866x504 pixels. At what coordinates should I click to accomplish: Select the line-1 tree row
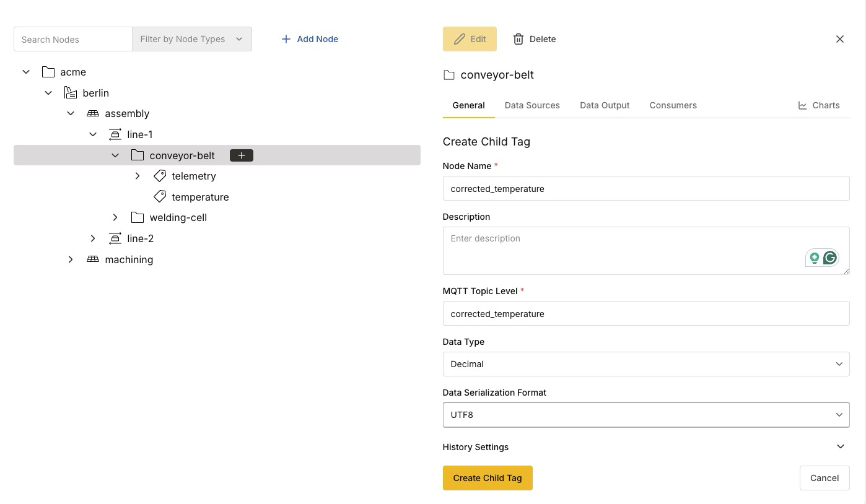point(217,134)
